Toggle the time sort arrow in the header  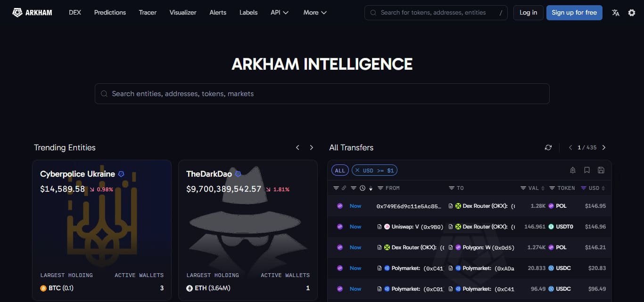point(371,188)
